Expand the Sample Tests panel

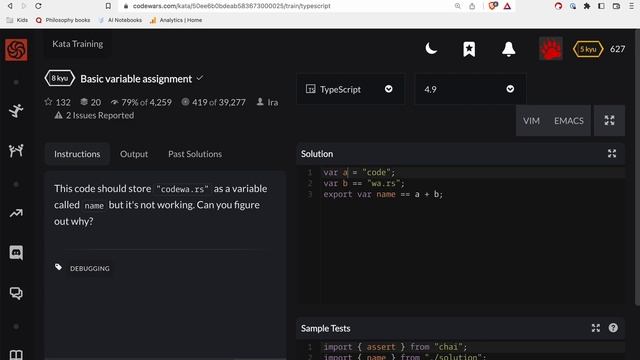(x=596, y=328)
